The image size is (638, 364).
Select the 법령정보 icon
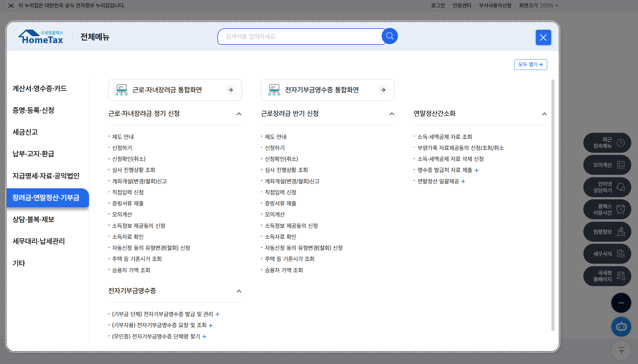coord(607,232)
